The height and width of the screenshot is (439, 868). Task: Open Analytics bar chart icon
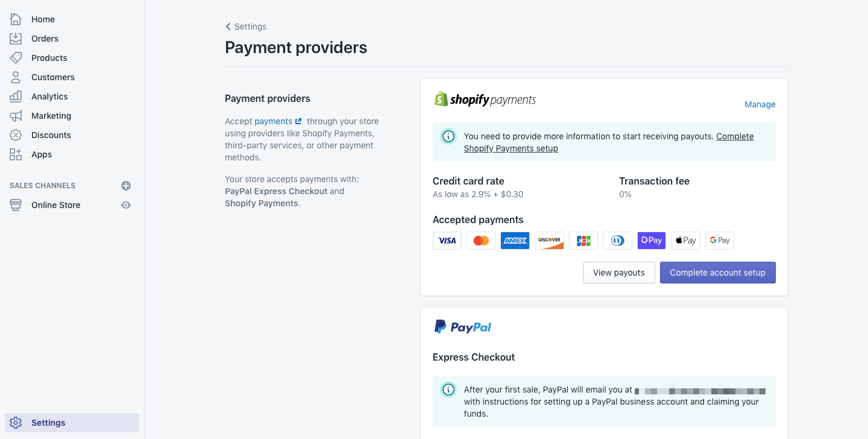16,96
